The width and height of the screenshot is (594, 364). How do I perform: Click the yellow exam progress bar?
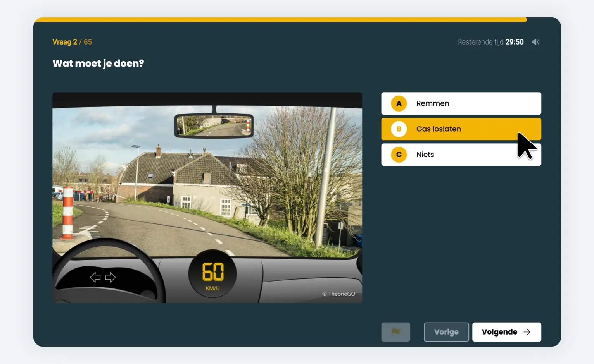[279, 20]
